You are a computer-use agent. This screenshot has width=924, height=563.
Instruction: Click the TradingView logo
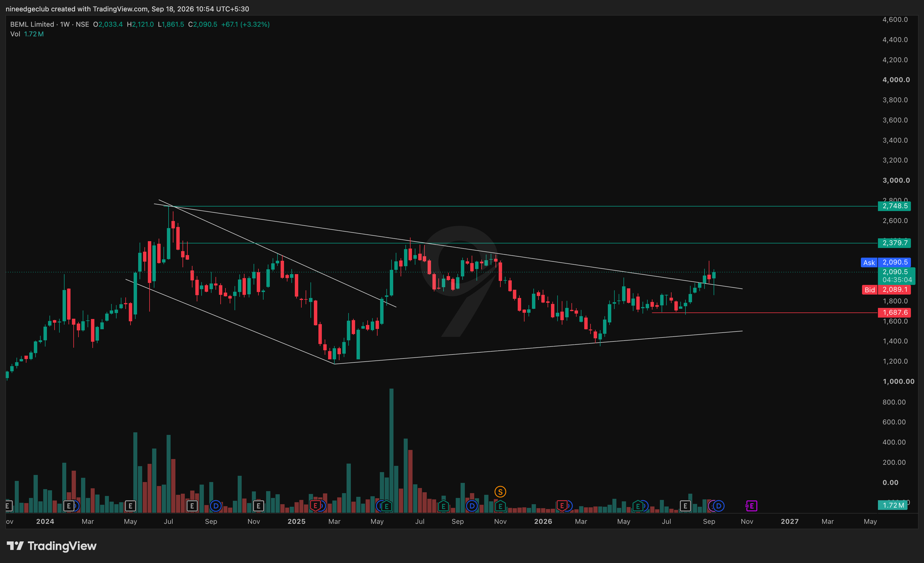click(x=52, y=546)
